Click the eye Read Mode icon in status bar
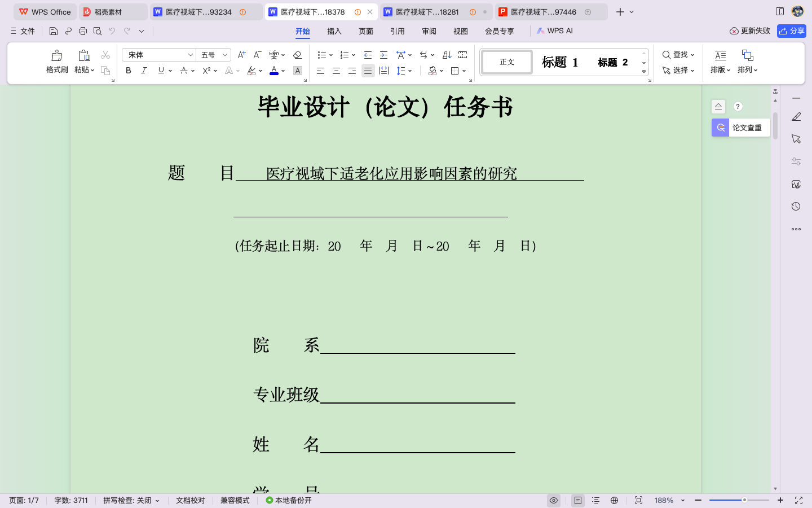 point(553,500)
